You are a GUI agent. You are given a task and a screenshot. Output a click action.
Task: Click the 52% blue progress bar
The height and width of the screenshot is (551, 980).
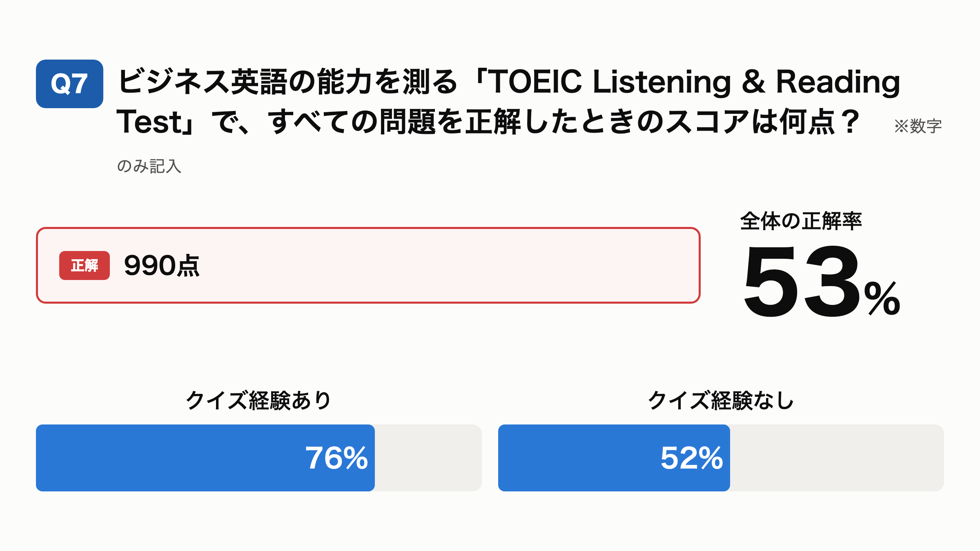(614, 458)
